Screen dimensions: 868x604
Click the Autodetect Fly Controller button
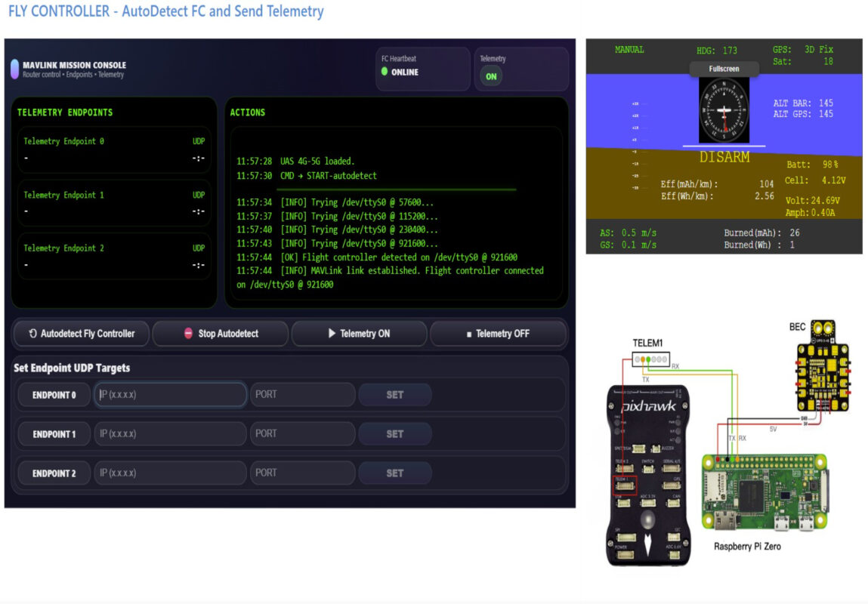click(x=82, y=334)
